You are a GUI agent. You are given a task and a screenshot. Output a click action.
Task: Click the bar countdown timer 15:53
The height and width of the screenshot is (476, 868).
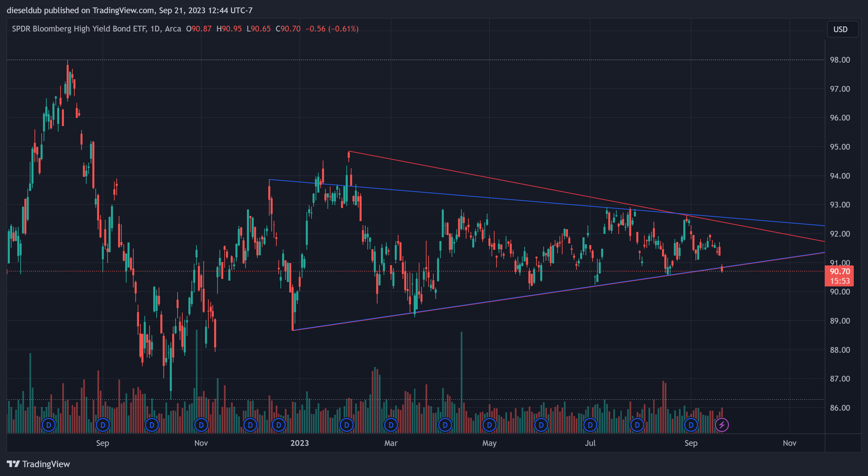(840, 281)
